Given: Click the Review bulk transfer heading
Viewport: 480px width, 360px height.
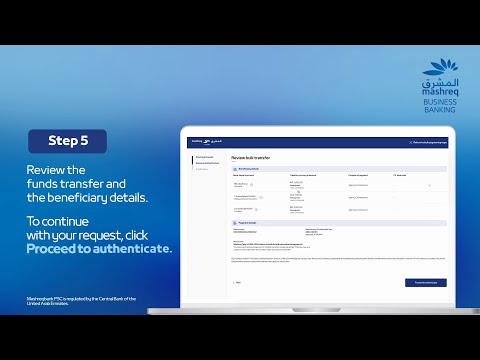Looking at the screenshot, I should click(x=251, y=158).
